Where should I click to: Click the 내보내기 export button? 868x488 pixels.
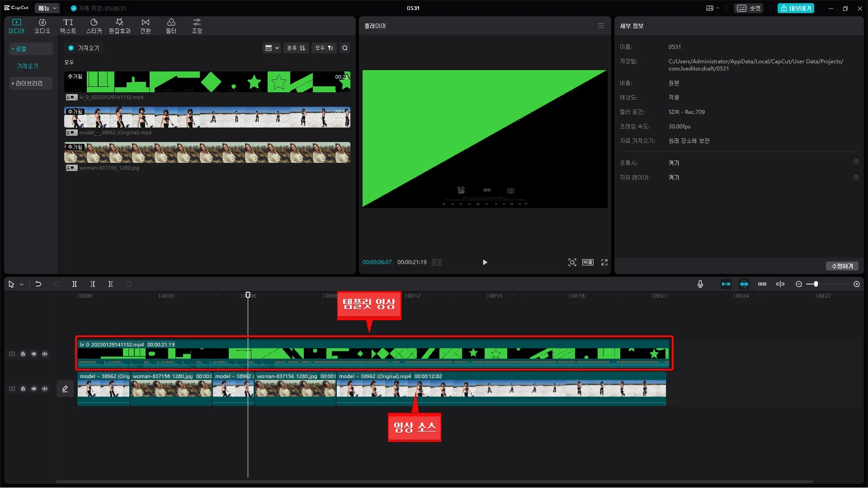(796, 8)
